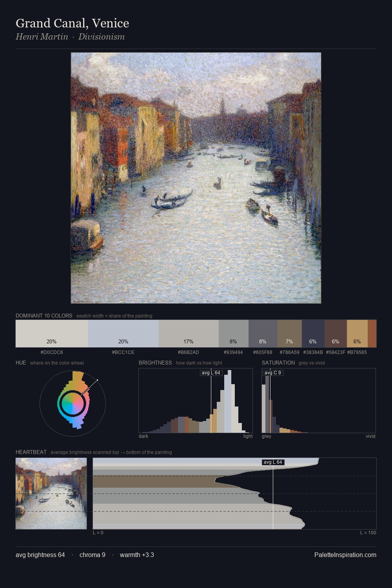Click the 'DOMINANT 10 COLORS' heading
This screenshot has width=392, height=588.
(44, 316)
